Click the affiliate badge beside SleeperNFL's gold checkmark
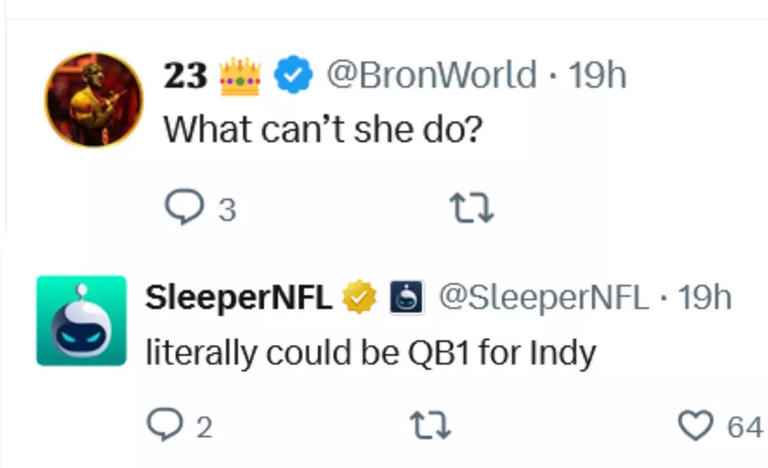The height and width of the screenshot is (468, 768). pyautogui.click(x=405, y=297)
